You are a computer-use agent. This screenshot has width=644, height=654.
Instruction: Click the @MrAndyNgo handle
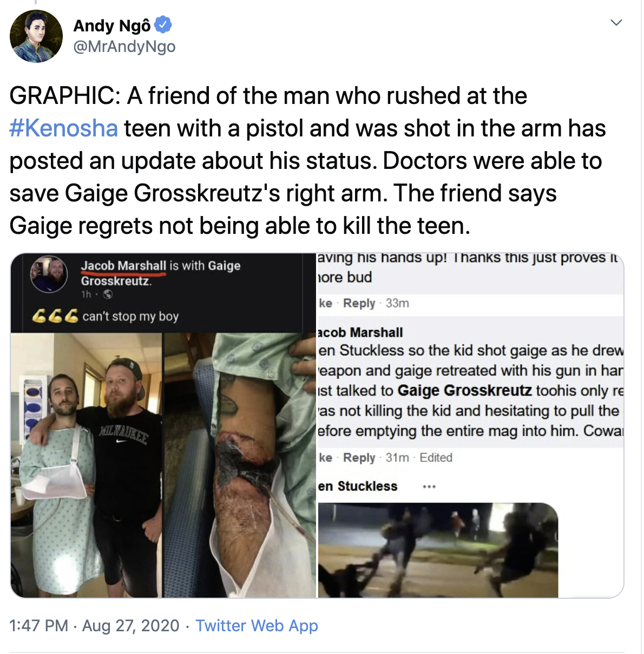tap(124, 47)
